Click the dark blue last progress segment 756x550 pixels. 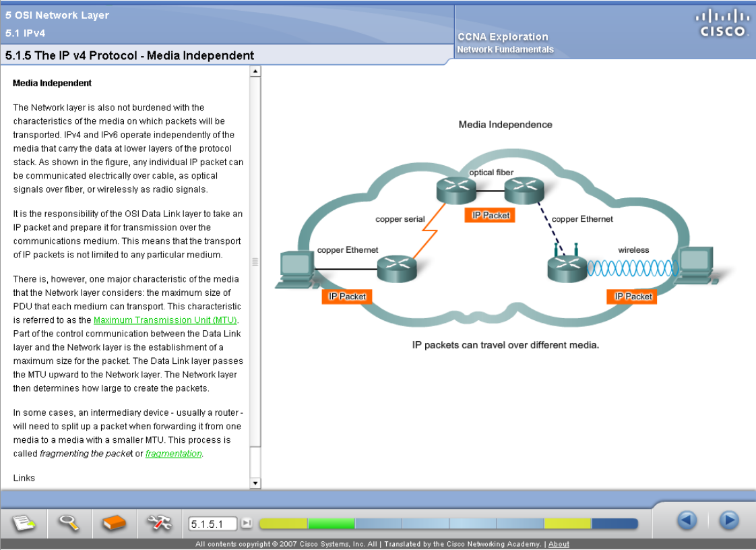pos(615,524)
